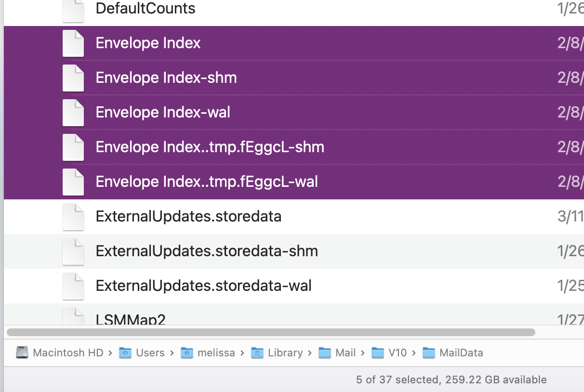The width and height of the screenshot is (584, 392).
Task: Select the Envelope Index..tmp.fEggcL-shm file name
Action: coord(210,147)
